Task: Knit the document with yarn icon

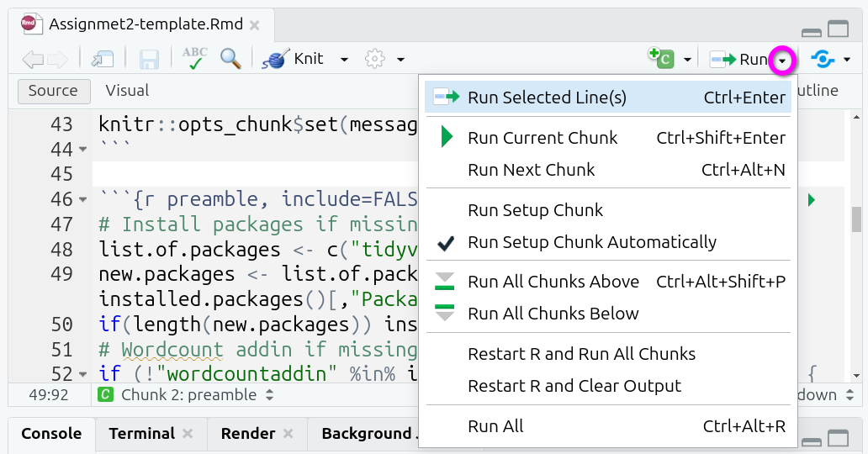Action: coord(293,59)
